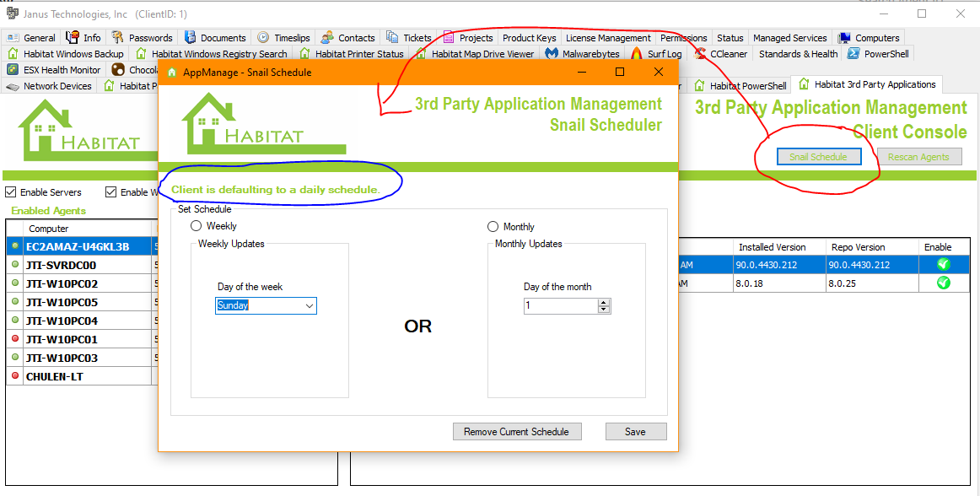Click the Rescan Agents button

click(918, 157)
